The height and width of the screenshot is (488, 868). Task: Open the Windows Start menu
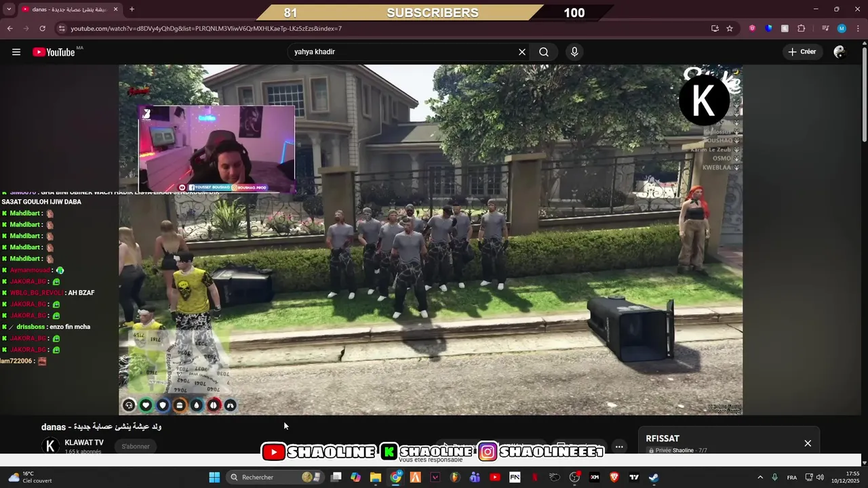pos(214,477)
